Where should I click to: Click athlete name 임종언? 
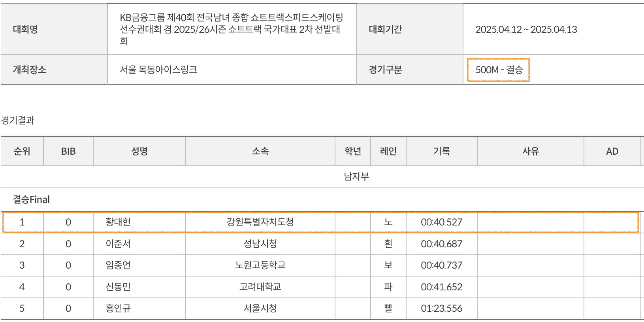(x=118, y=265)
